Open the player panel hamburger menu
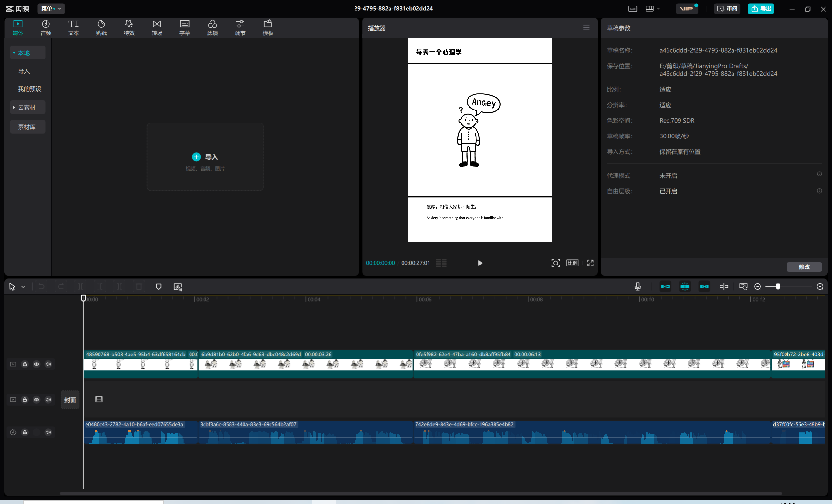The width and height of the screenshot is (832, 504). pos(586,28)
